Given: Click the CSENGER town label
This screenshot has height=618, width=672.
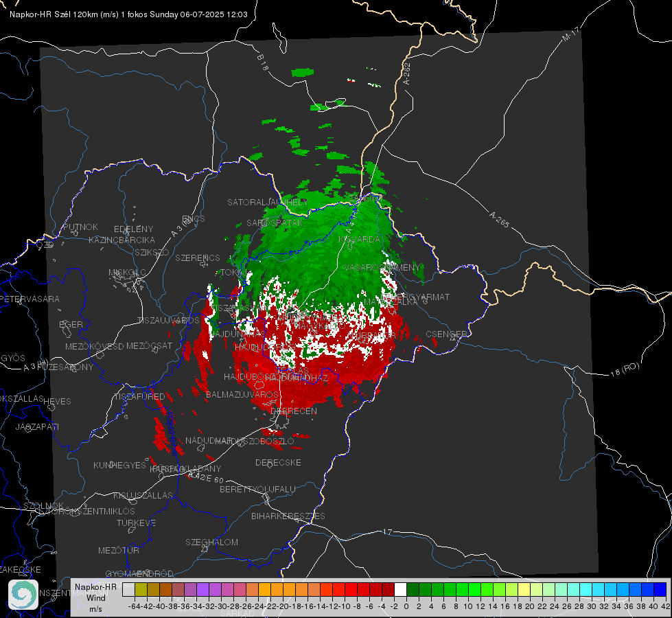Looking at the screenshot, I should pos(446,334).
